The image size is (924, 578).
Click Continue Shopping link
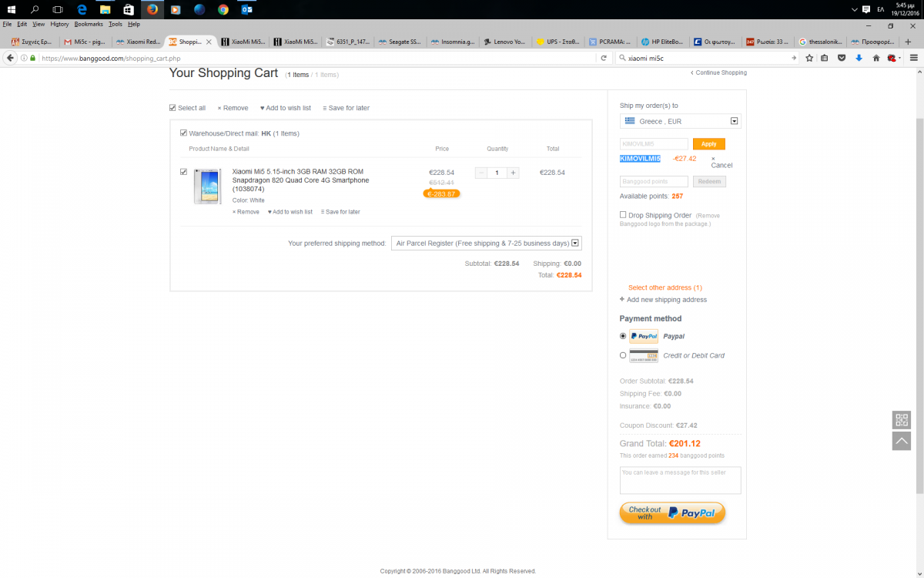(718, 72)
